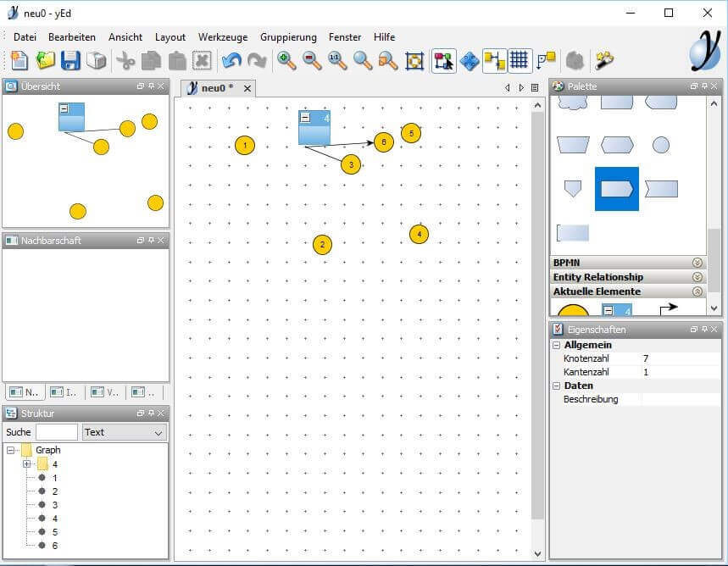Pin the Eigenschaften panel open
Image resolution: width=728 pixels, height=566 pixels.
pos(703,329)
